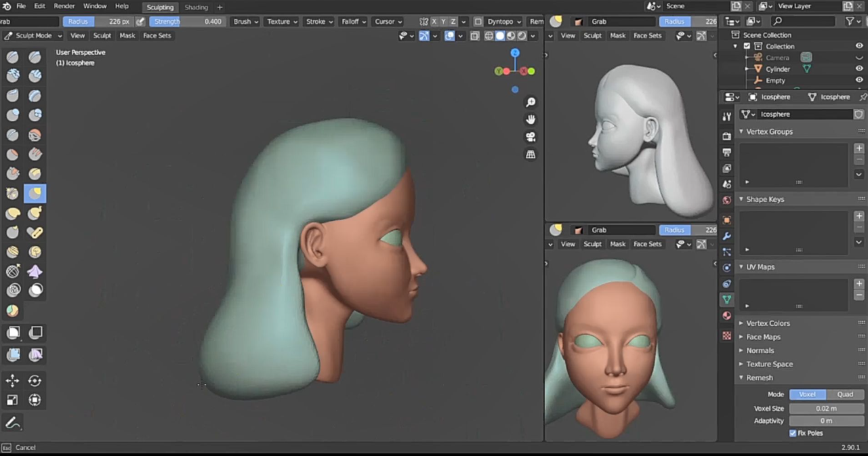
Task: Click the pan hand viewport icon
Action: (531, 119)
